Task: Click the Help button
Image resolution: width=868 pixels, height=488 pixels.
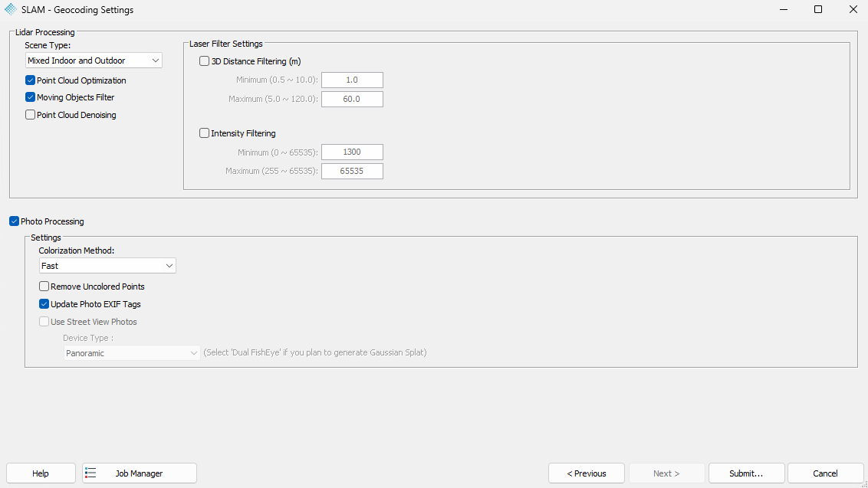Action: [x=41, y=473]
